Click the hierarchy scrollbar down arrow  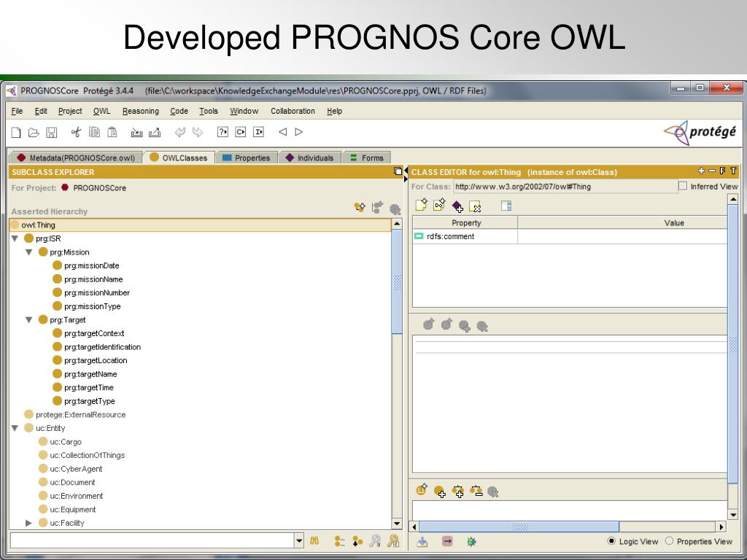[x=397, y=524]
